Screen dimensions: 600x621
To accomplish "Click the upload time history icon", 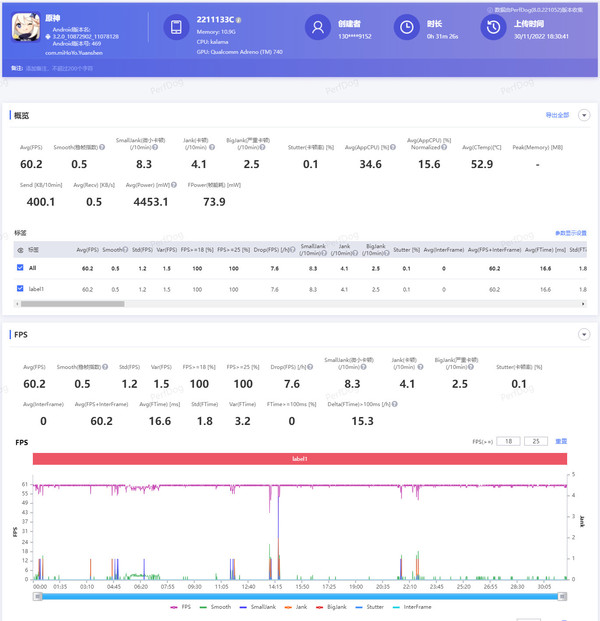I will (x=492, y=29).
